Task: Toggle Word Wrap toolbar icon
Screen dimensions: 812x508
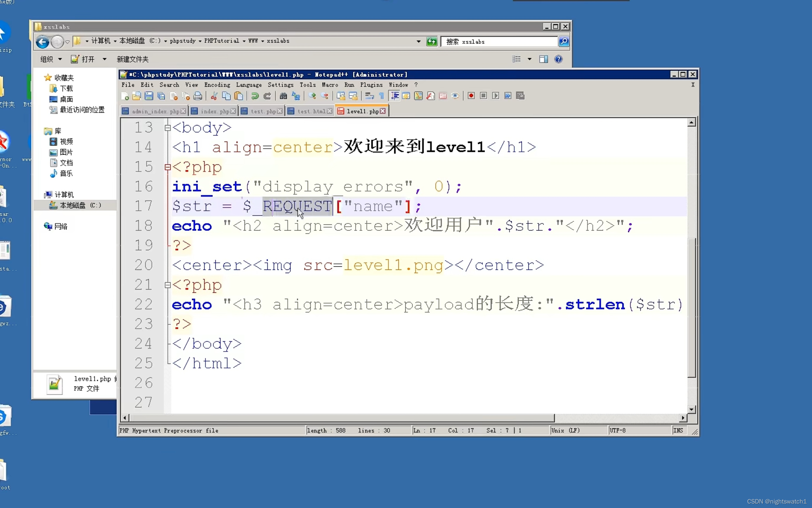Action: point(370,96)
